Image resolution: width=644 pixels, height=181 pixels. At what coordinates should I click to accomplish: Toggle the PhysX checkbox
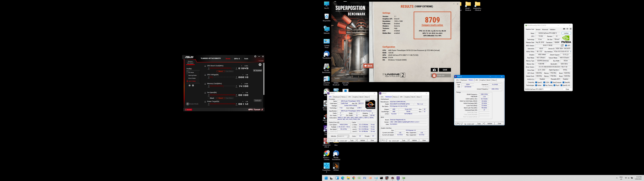click(x=554, y=85)
